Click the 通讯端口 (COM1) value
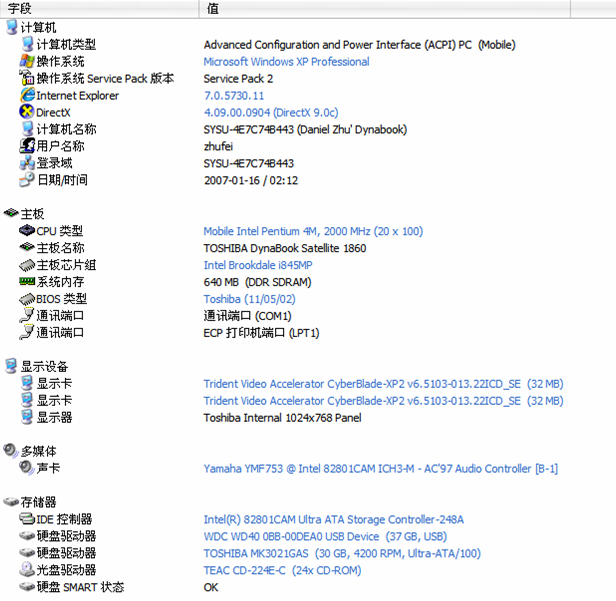The height and width of the screenshot is (601, 616). tap(248, 316)
